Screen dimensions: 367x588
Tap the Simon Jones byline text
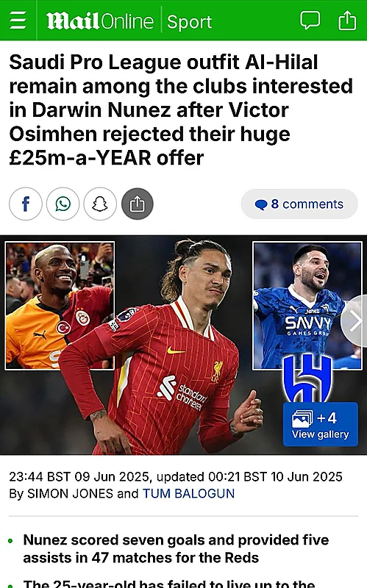pos(70,493)
